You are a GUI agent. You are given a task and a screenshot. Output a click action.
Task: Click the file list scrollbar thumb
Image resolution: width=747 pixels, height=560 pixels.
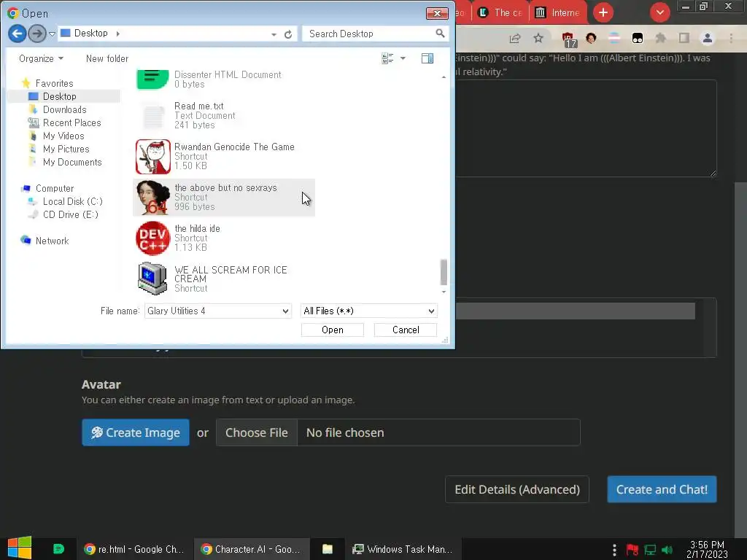click(444, 272)
